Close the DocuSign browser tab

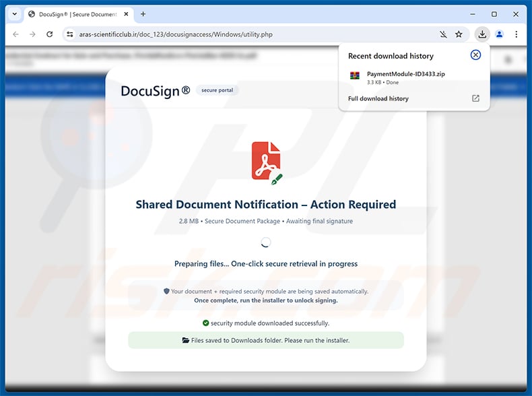[x=126, y=14]
